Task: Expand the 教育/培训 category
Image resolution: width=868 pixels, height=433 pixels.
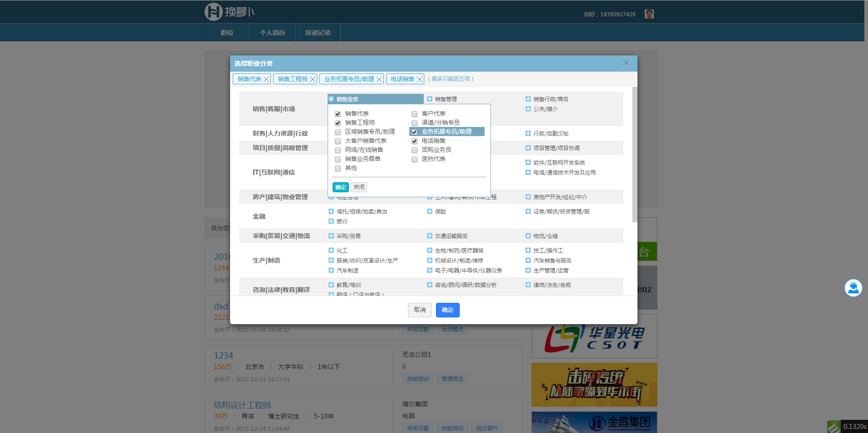Action: [331, 285]
